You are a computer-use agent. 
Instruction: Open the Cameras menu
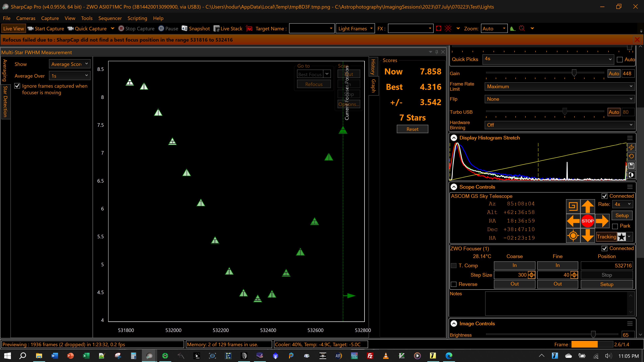click(x=26, y=18)
